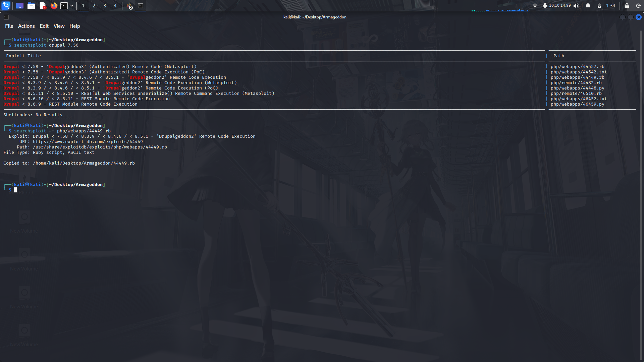
Task: Lock the screen with padlock icon
Action: point(627,6)
